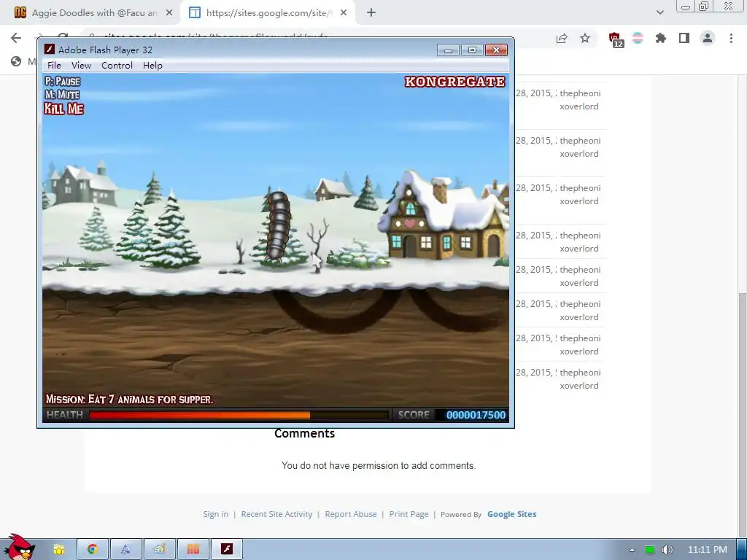
Task: Click the show desktop button
Action: coord(742,550)
